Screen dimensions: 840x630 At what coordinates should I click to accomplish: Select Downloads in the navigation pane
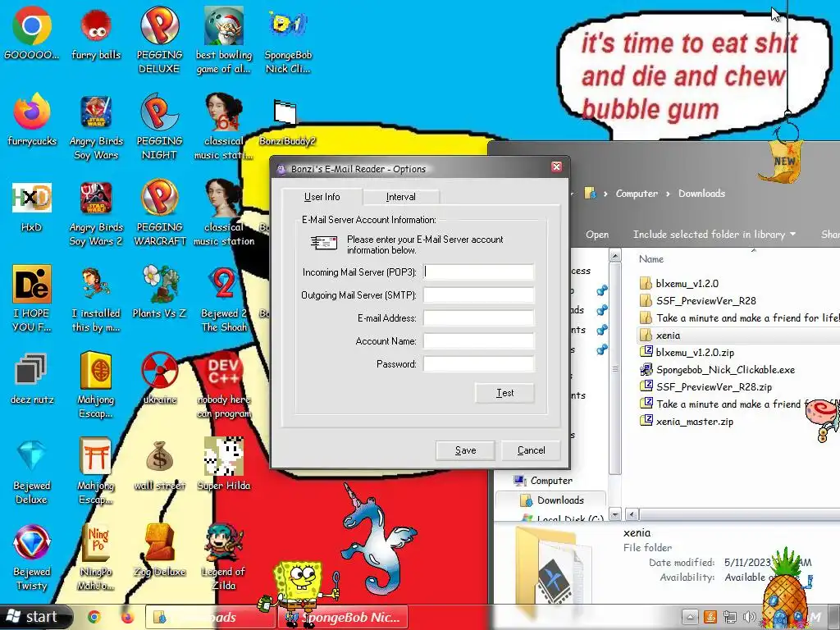pyautogui.click(x=552, y=500)
